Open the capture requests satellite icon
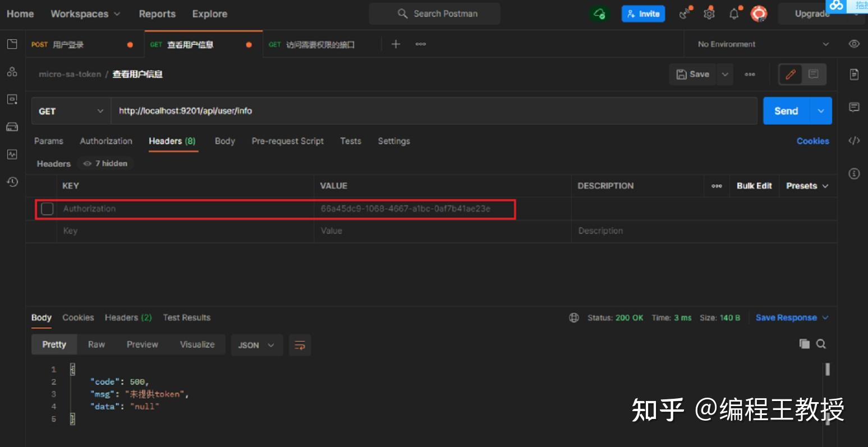Image resolution: width=868 pixels, height=447 pixels. tap(685, 14)
